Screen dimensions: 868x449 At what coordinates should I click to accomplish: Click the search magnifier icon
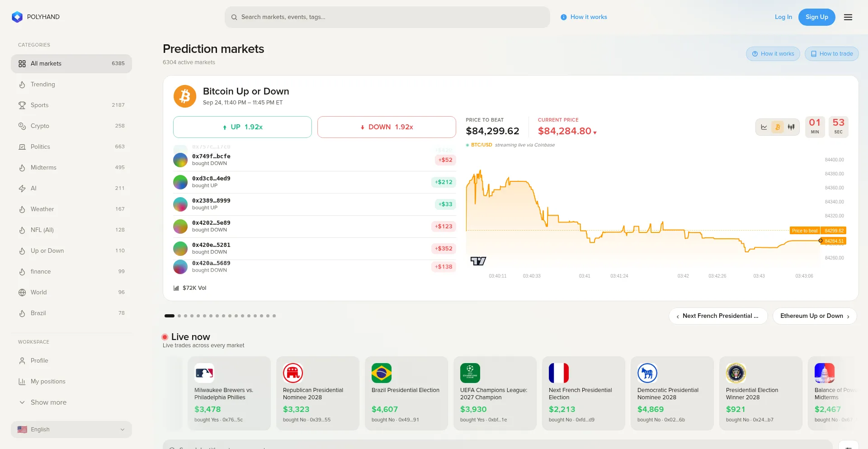click(234, 17)
